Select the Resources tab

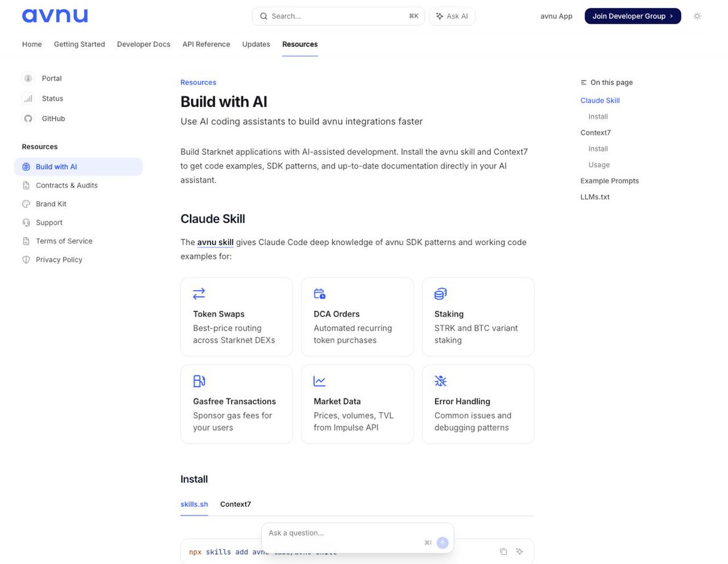click(x=300, y=44)
